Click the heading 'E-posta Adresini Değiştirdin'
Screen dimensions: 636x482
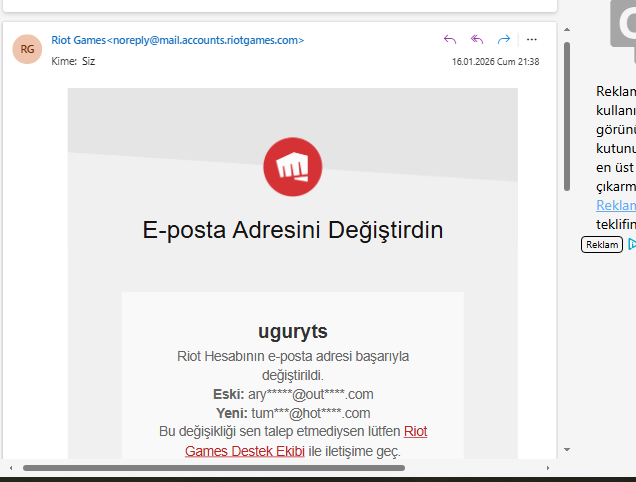[x=292, y=230]
